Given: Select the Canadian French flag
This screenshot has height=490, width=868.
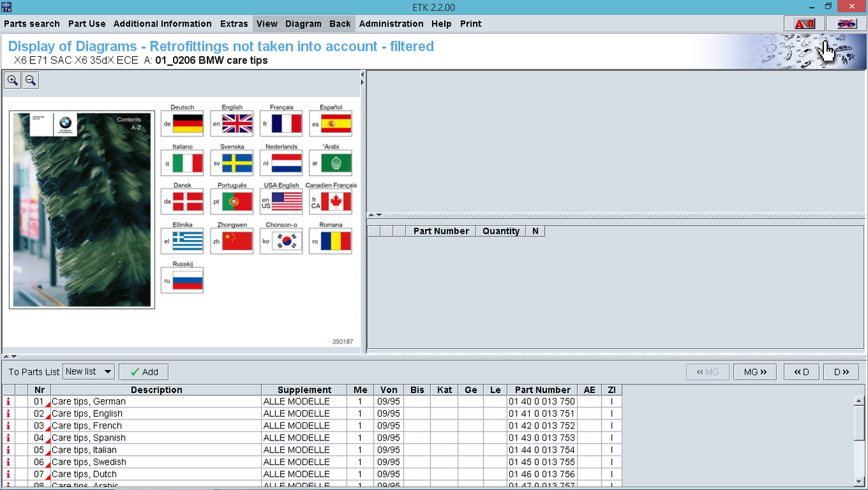Looking at the screenshot, I should (336, 202).
